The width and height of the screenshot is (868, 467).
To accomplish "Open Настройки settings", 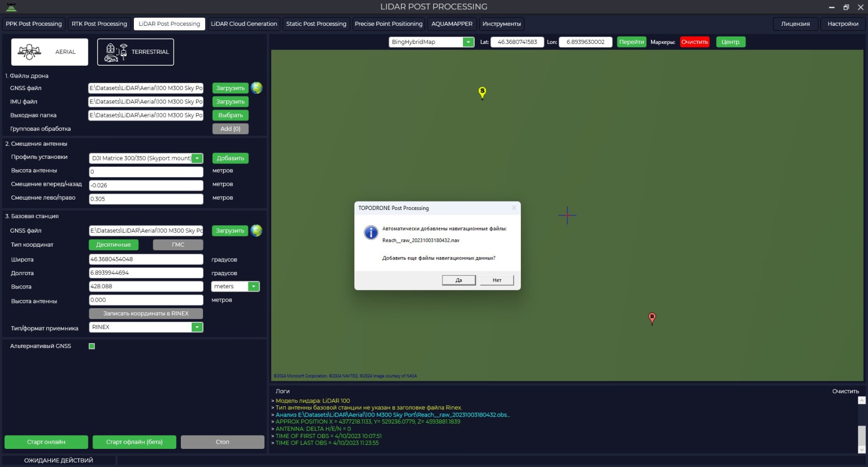I will tap(843, 24).
